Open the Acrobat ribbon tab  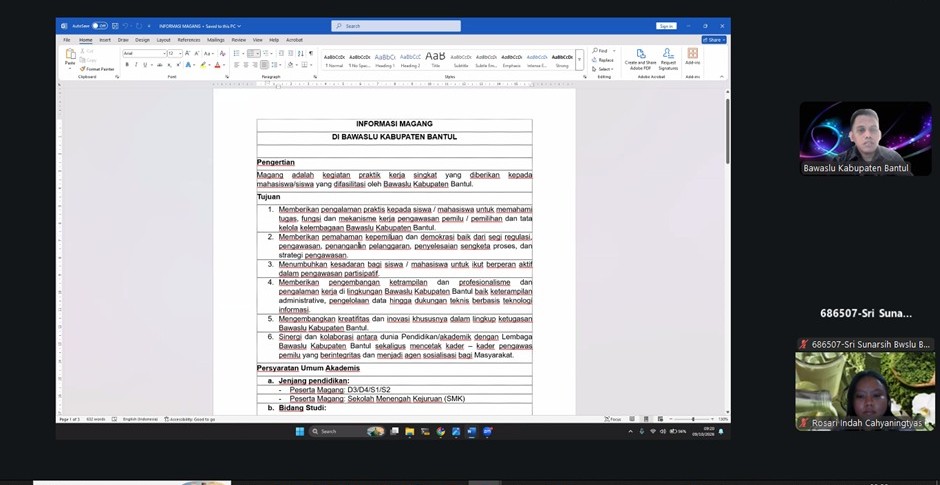coord(294,40)
